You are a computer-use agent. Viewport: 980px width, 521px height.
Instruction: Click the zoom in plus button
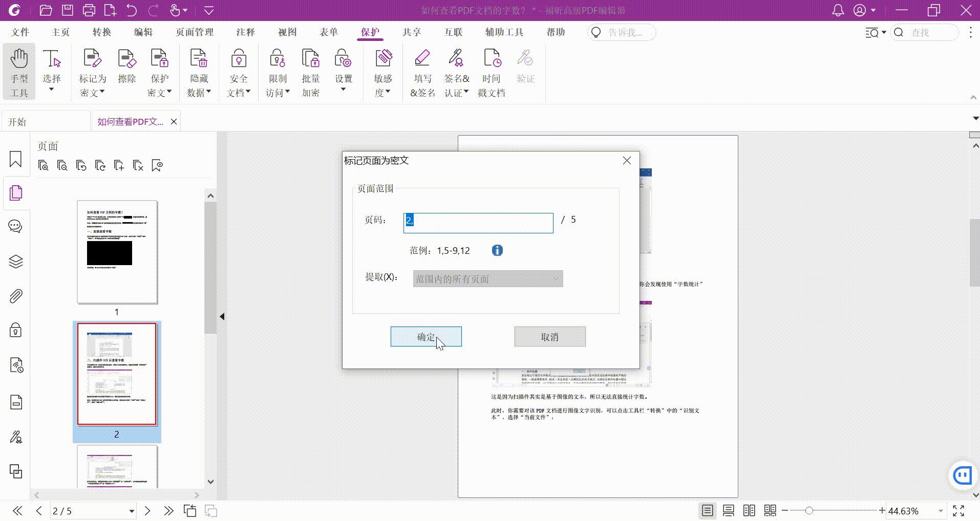[x=882, y=510]
